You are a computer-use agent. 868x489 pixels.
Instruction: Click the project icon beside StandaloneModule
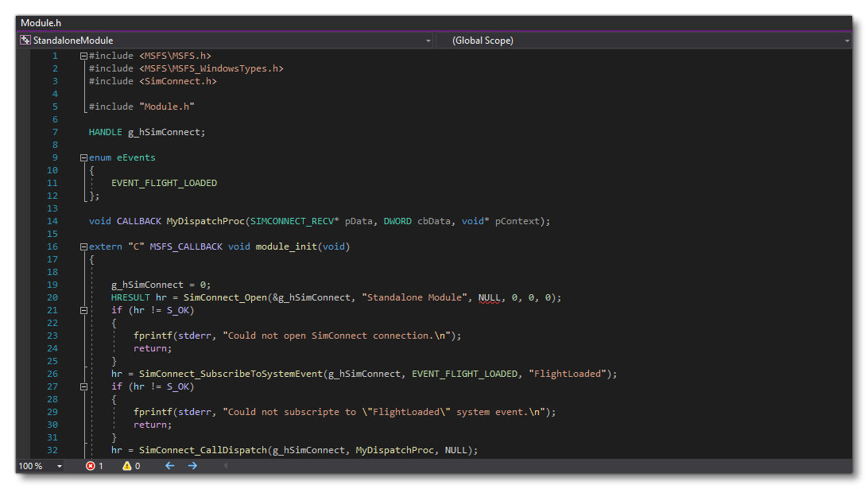click(24, 40)
